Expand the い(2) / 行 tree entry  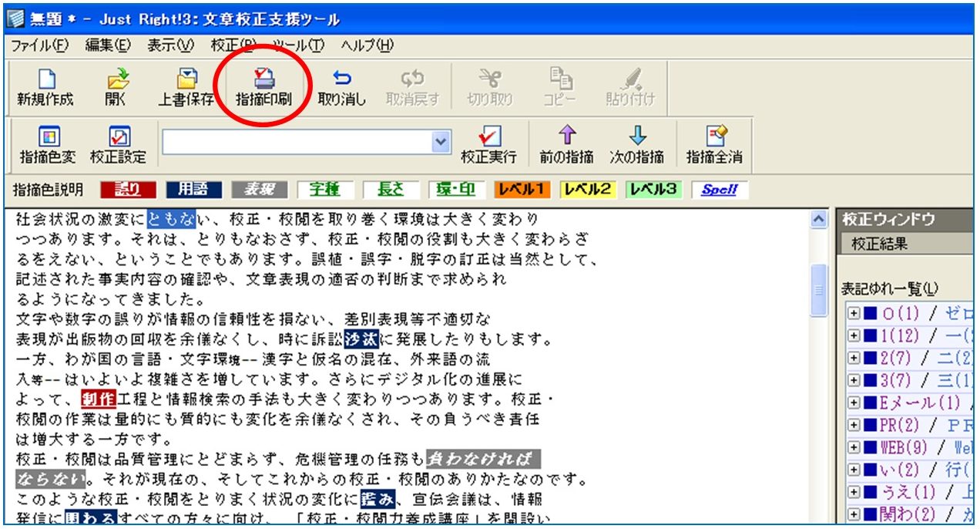click(x=853, y=470)
